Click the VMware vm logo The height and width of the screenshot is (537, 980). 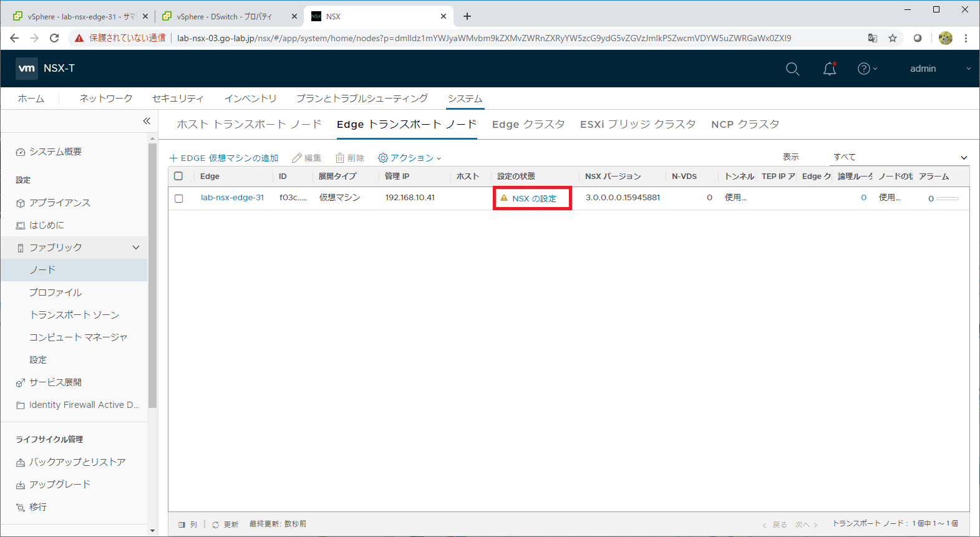tap(27, 69)
